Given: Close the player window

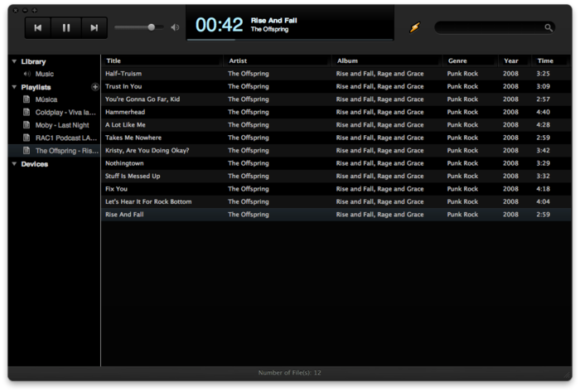Looking at the screenshot, I should (16, 10).
